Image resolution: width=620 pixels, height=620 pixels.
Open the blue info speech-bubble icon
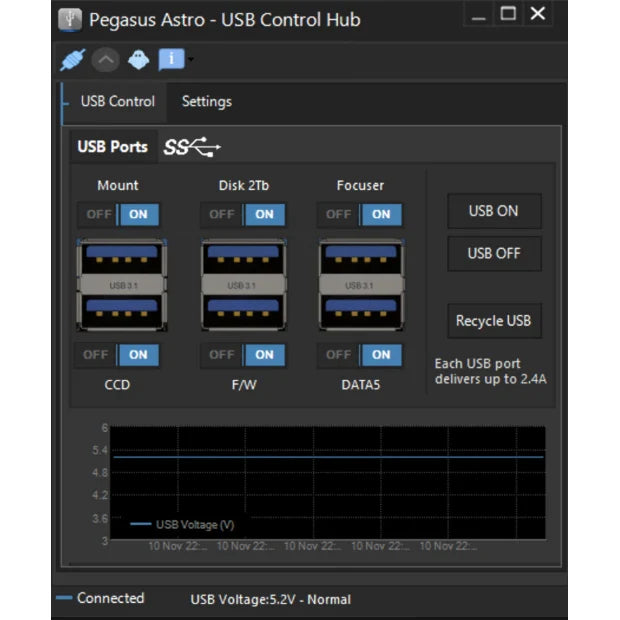point(171,59)
